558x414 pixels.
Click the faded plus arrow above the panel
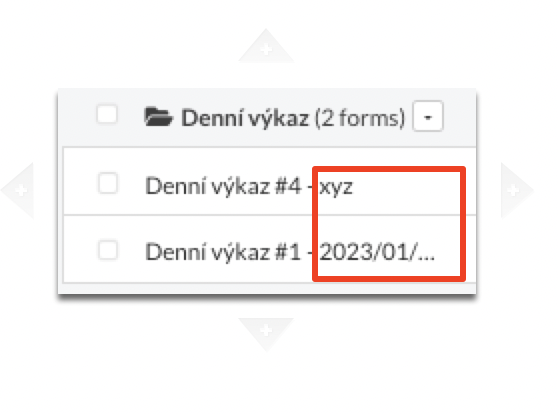click(x=266, y=46)
